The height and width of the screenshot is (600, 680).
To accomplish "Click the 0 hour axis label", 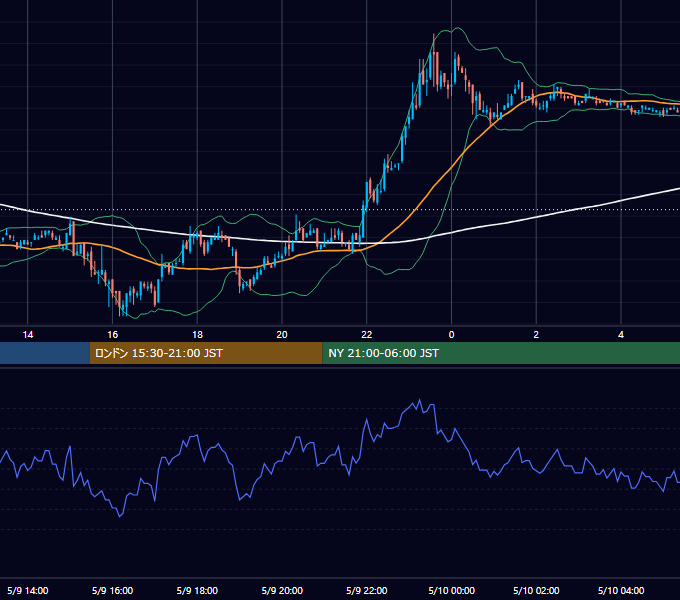I will pyautogui.click(x=451, y=335).
